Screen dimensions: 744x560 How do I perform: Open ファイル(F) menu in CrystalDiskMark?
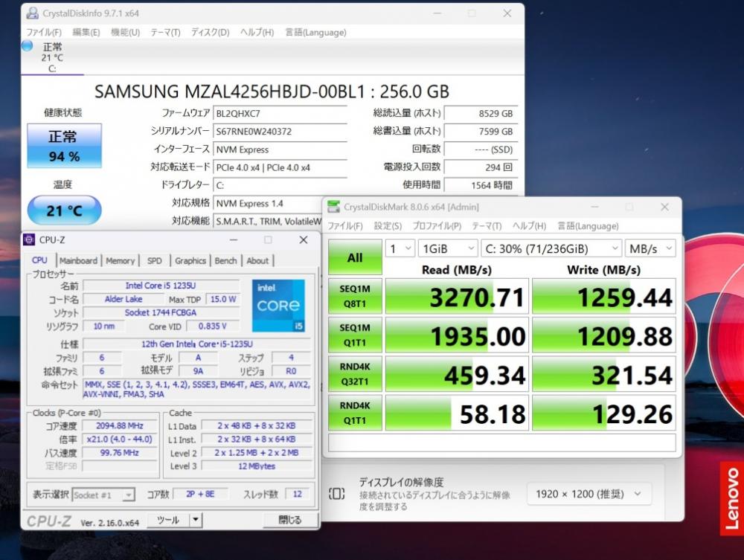click(x=345, y=225)
